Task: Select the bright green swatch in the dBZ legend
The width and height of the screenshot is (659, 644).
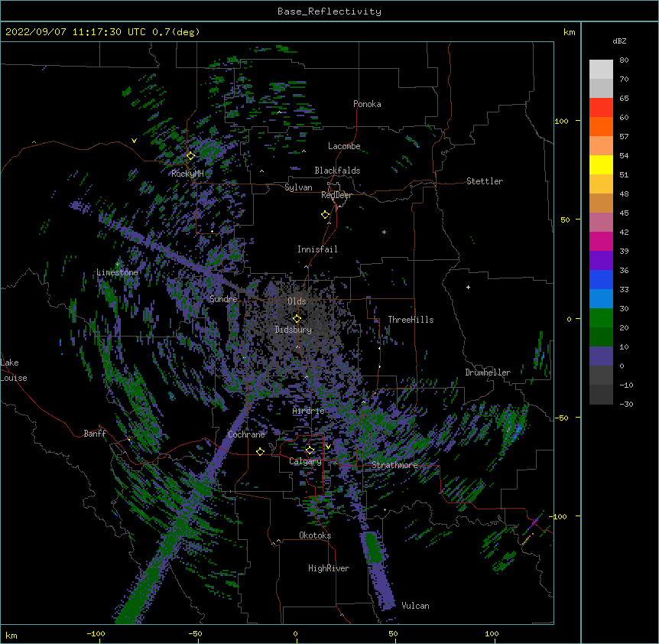Action: pos(601,318)
